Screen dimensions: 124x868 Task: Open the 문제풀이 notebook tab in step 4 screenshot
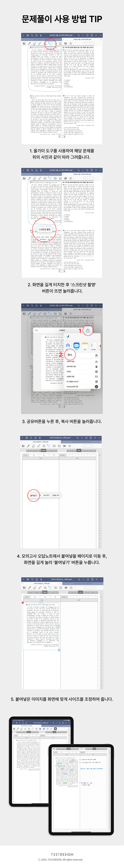pyautogui.click(x=44, y=451)
